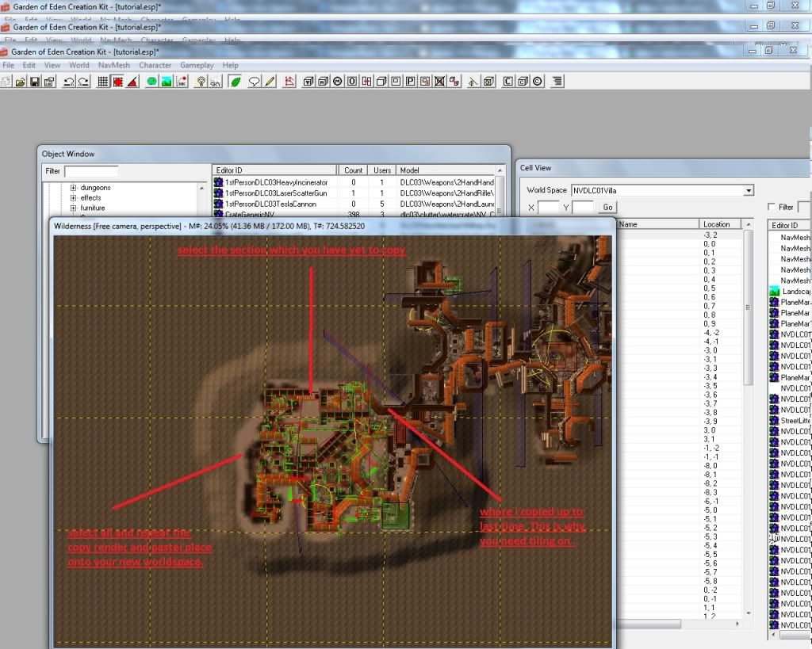Image resolution: width=812 pixels, height=649 pixels.
Task: Select the cell at location -3, 2
Action: coord(680,235)
